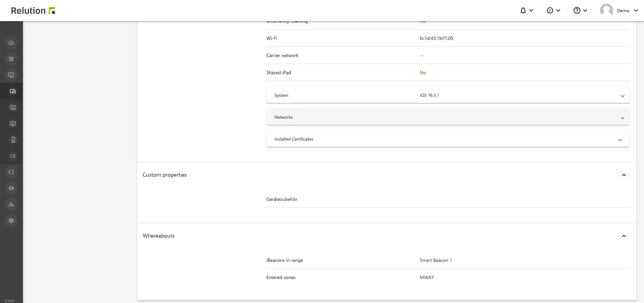Screen dimensions: 644x303
Task: Click the Carrier network '--' value
Action: click(421, 56)
